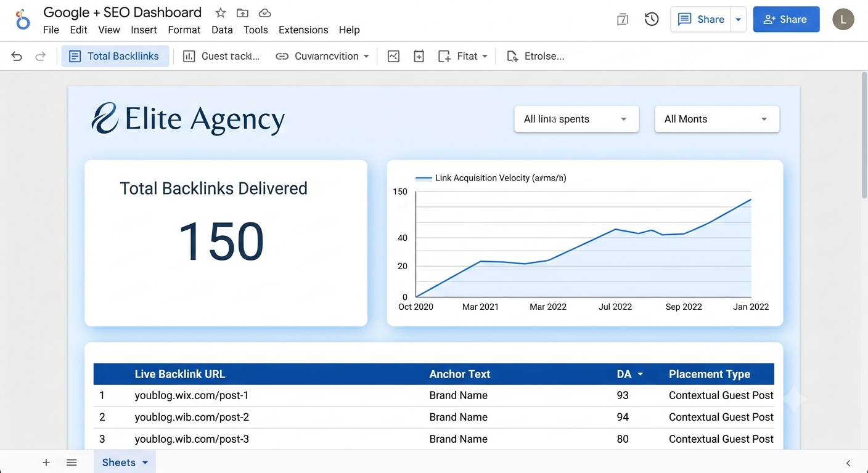
Task: Click the vertical scrollbar thumb
Action: point(864,135)
